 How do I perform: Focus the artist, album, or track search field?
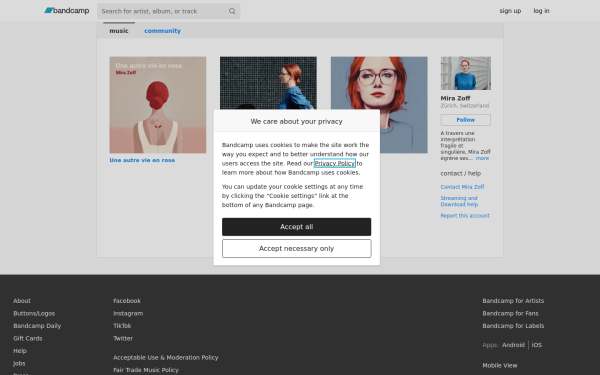click(168, 11)
